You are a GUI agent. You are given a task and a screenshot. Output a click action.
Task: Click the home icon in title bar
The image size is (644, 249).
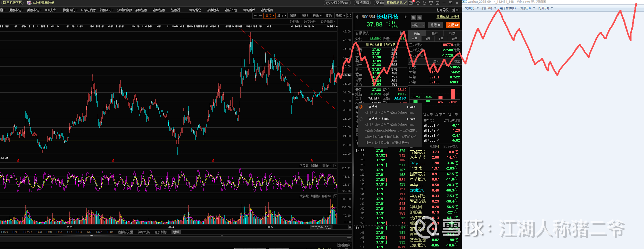tap(418, 3)
